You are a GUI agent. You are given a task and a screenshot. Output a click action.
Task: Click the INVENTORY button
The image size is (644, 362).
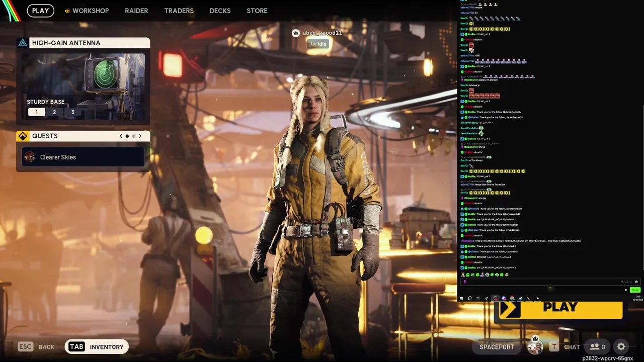click(96, 347)
